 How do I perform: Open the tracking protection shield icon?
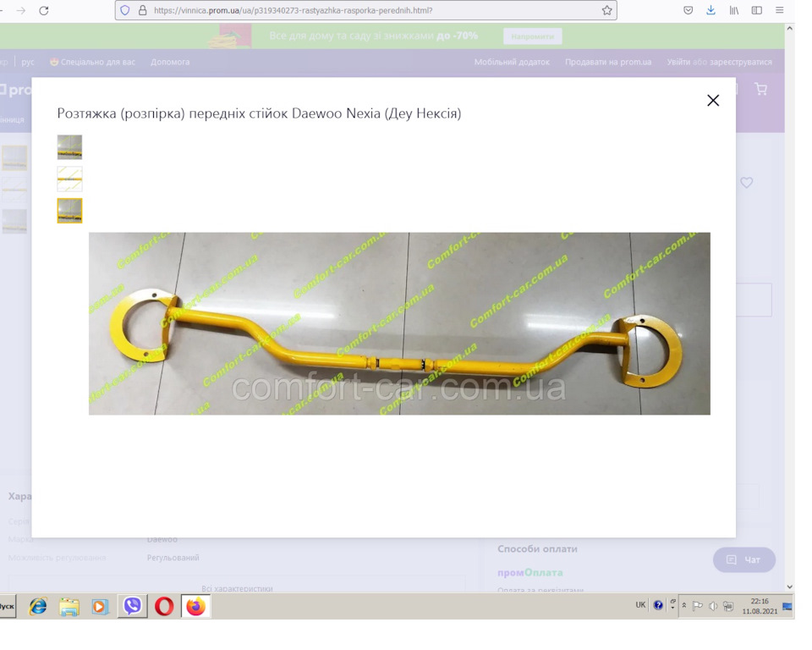pos(125,10)
